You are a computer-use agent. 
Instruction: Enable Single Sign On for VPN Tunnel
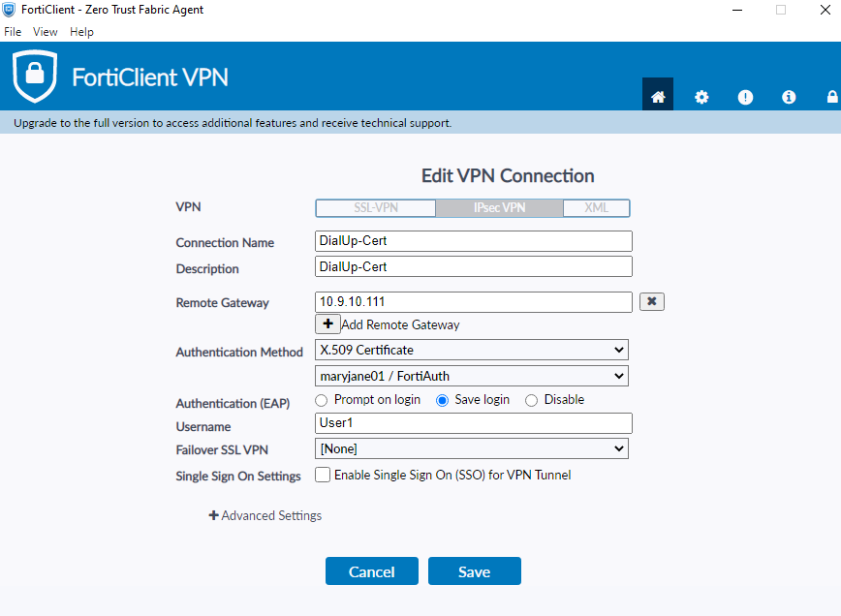coord(323,475)
